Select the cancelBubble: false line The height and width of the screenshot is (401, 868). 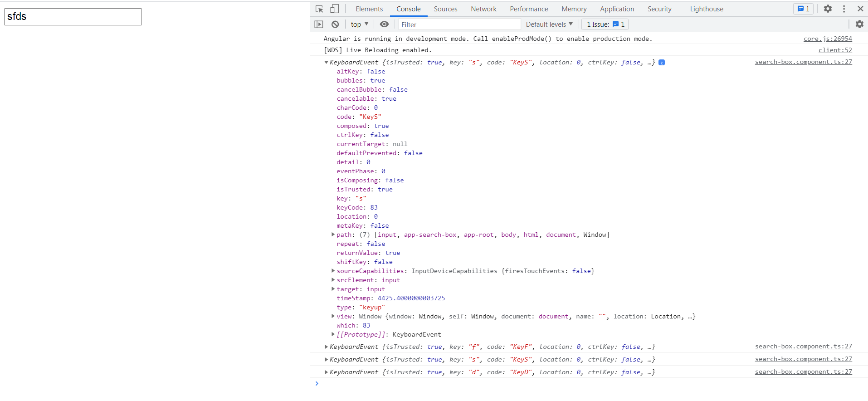[x=372, y=90]
